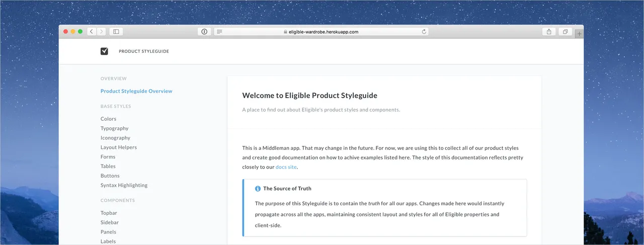Navigate to Forms styles
Image resolution: width=644 pixels, height=245 pixels.
[108, 157]
